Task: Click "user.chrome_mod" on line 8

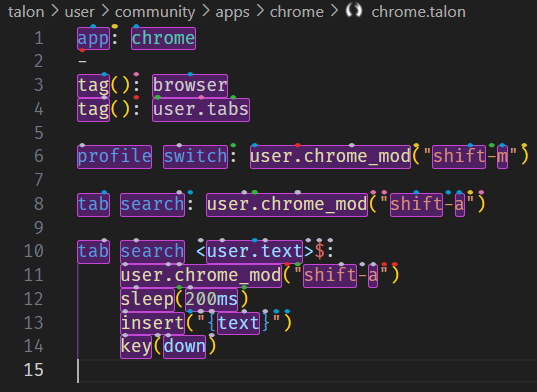Action: pyautogui.click(x=287, y=205)
